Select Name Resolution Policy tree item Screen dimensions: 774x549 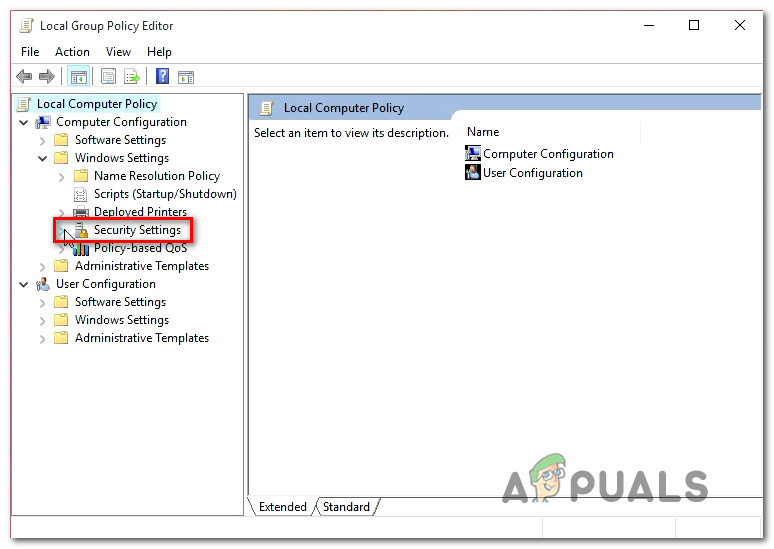click(157, 176)
